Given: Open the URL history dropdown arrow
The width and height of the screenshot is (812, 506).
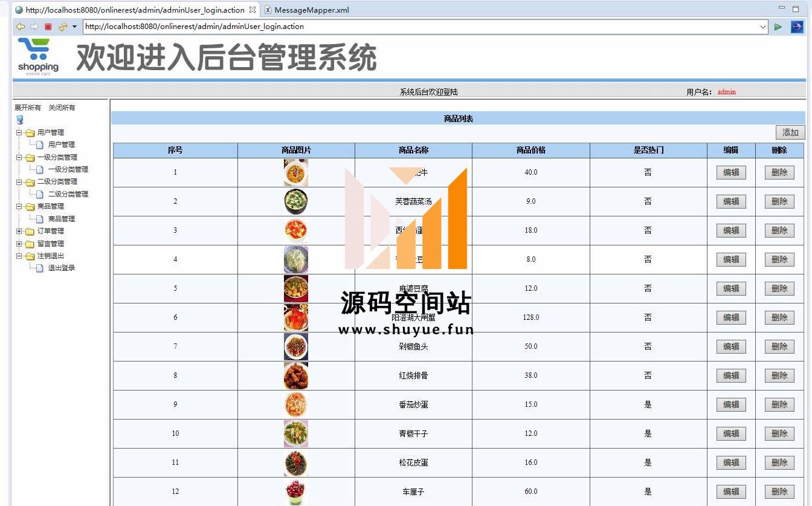Looking at the screenshot, I should pyautogui.click(x=763, y=27).
